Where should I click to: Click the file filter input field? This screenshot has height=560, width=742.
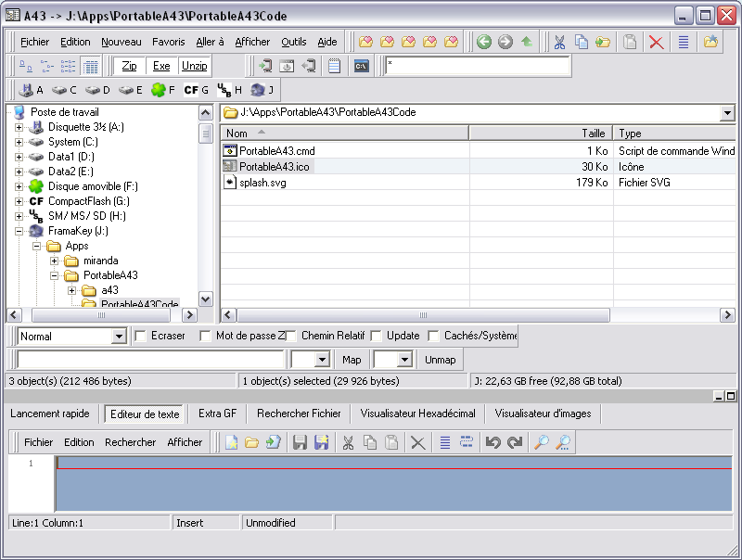tap(477, 66)
